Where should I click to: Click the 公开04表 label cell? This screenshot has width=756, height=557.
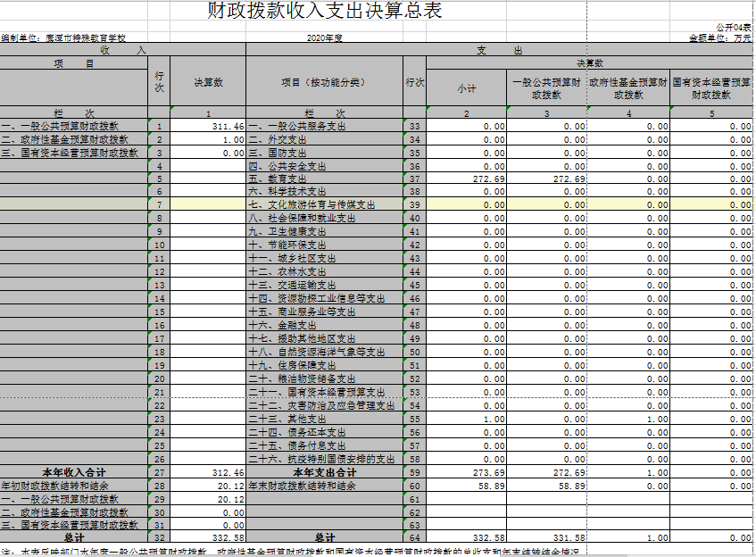[734, 28]
